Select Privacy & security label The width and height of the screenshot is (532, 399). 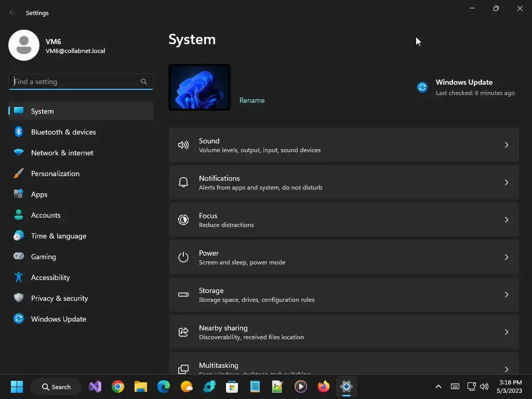click(x=60, y=298)
